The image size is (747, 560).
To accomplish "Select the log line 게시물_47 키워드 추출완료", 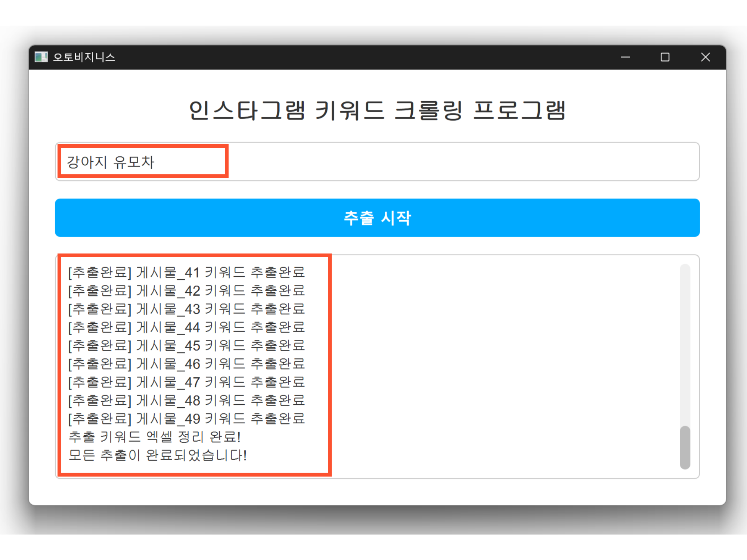I will pyautogui.click(x=187, y=382).
